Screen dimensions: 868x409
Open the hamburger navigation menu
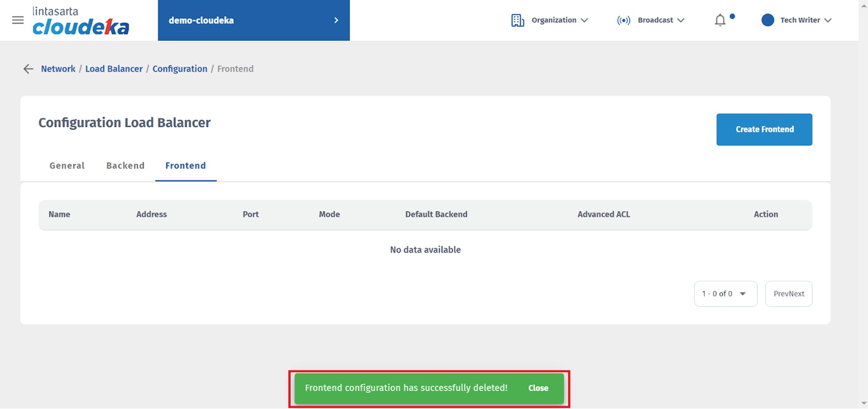18,20
